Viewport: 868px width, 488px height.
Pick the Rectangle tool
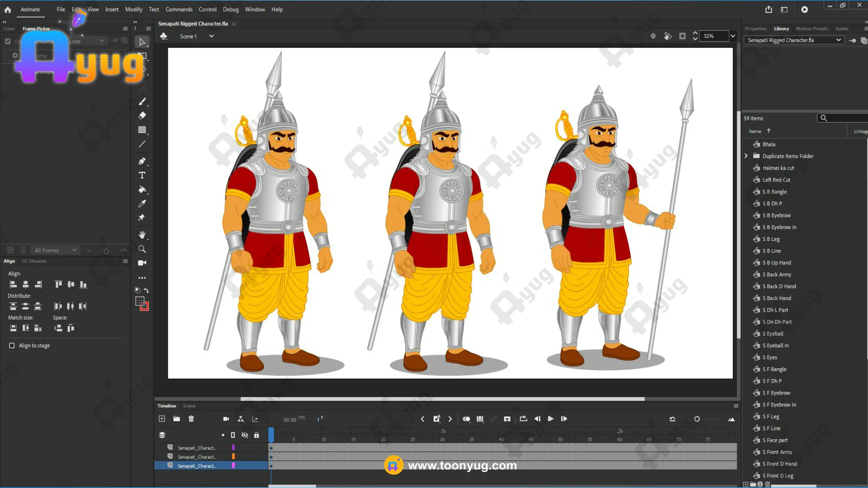tap(142, 130)
